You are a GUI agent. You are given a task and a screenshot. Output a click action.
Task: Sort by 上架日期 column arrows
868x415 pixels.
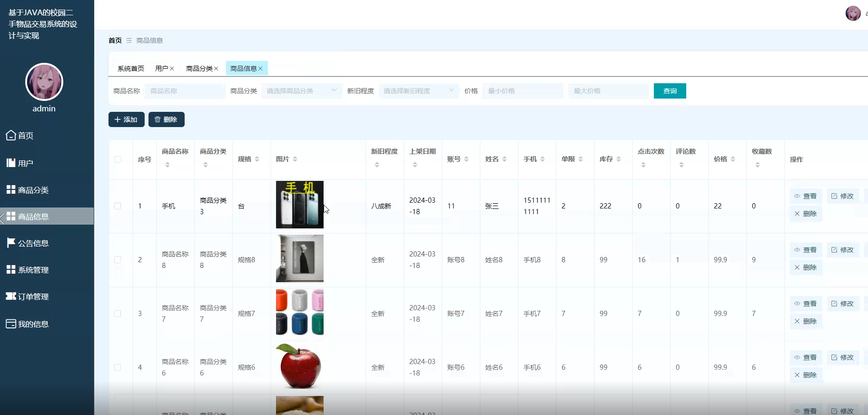[415, 165]
